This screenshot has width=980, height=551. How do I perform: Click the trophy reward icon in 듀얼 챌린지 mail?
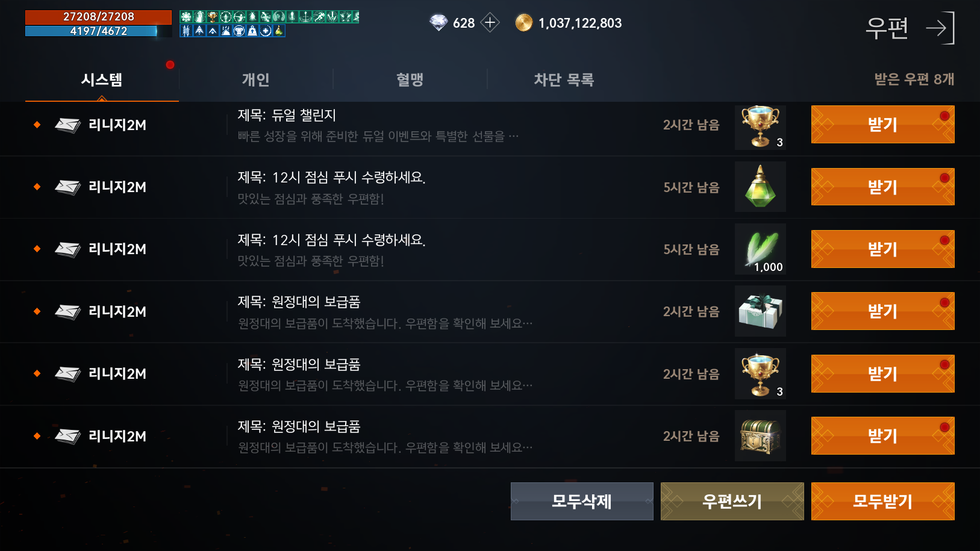coord(760,127)
